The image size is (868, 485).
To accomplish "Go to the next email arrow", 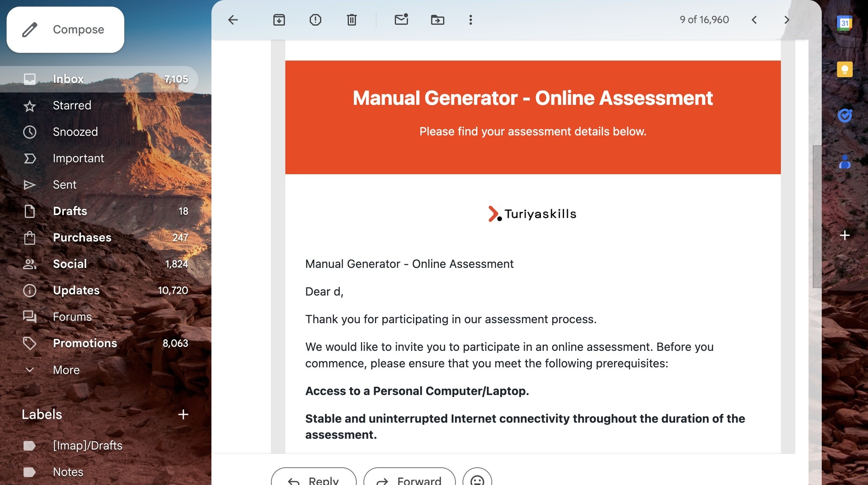I will [x=786, y=20].
